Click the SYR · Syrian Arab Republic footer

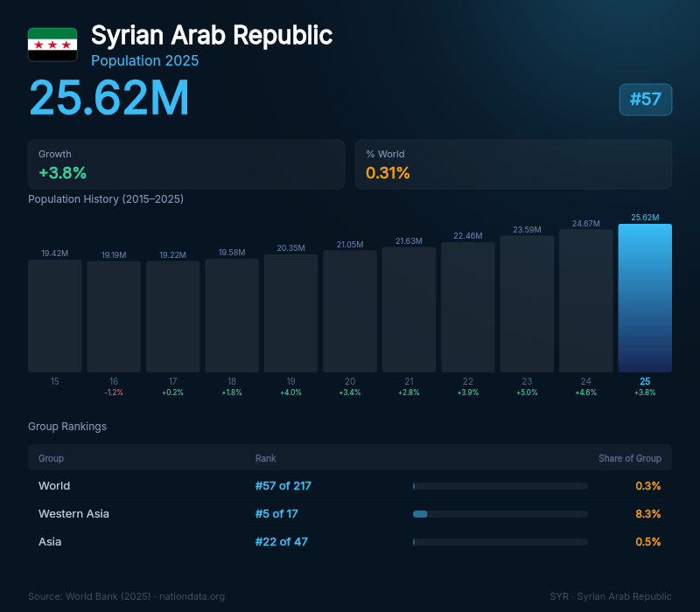point(610,596)
